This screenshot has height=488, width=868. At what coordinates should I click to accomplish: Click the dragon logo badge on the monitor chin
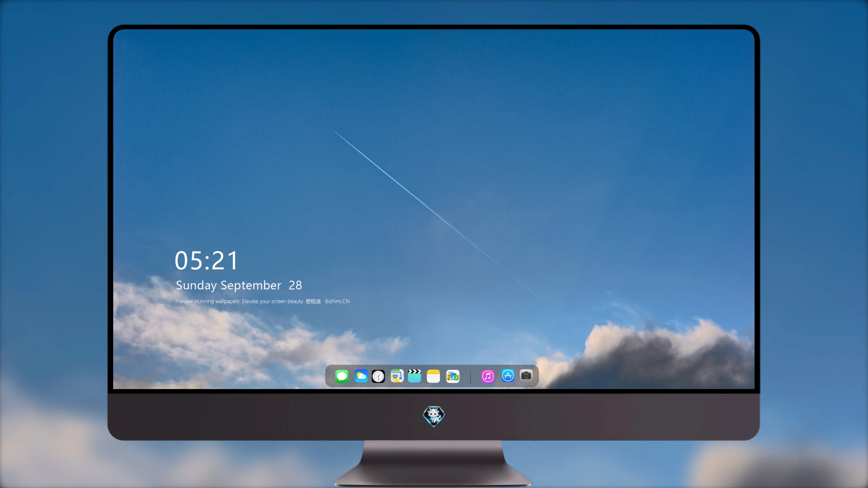pyautogui.click(x=434, y=416)
